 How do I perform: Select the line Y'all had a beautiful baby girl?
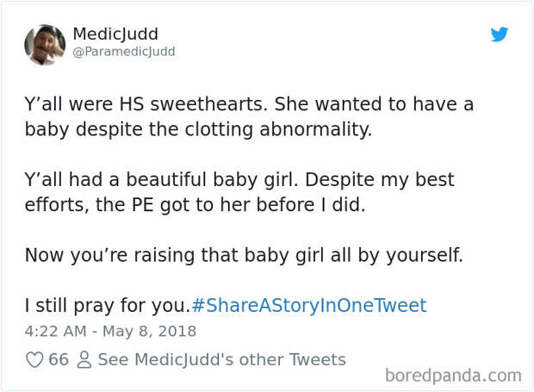tap(161, 179)
